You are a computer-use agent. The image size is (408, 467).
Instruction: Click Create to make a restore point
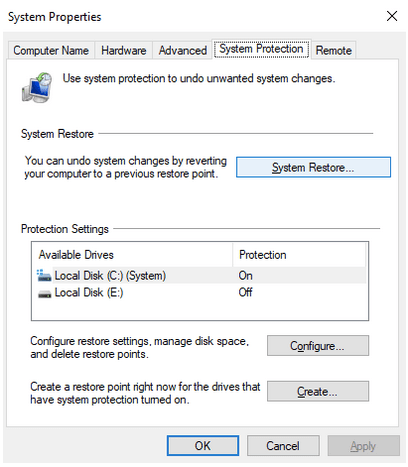coord(318,391)
